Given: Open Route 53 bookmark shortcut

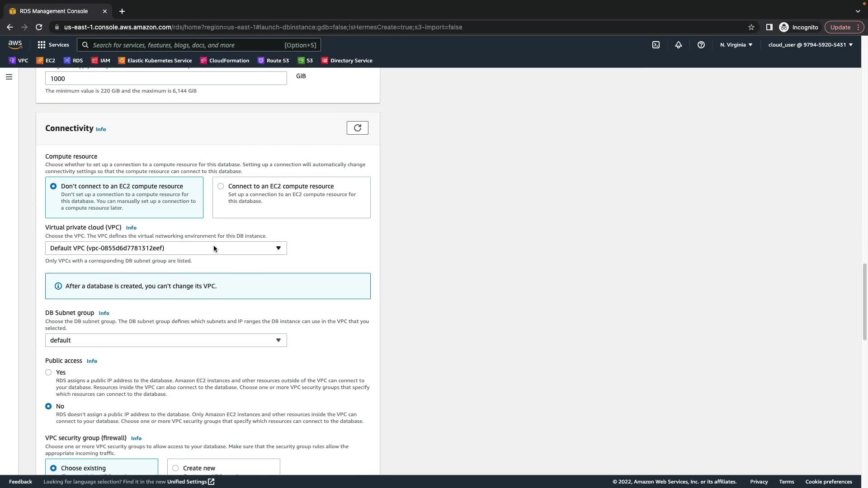Looking at the screenshot, I should pyautogui.click(x=273, y=61).
